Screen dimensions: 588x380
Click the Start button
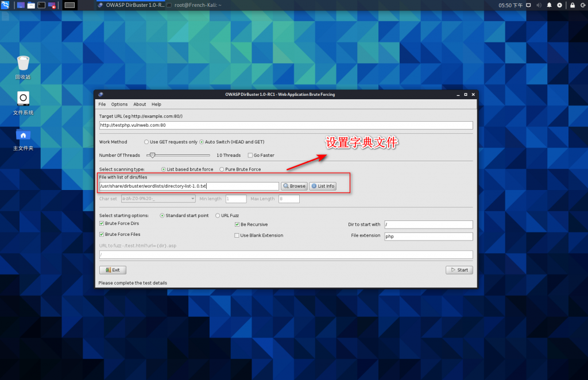coord(459,270)
